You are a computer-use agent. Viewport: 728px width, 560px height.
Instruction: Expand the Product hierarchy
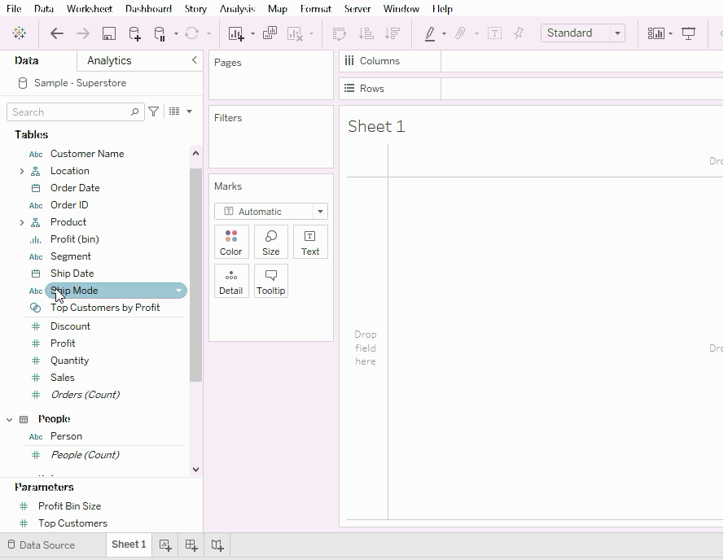click(21, 222)
